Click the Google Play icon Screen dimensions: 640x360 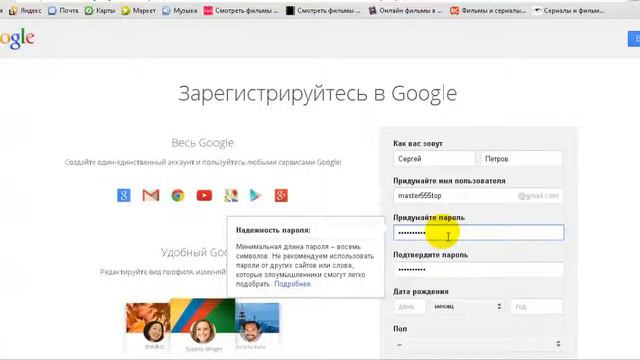[256, 196]
